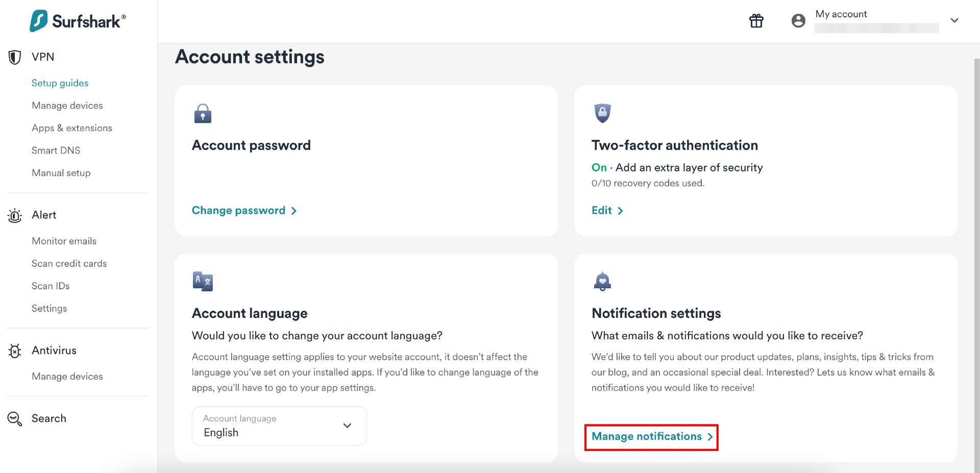The height and width of the screenshot is (473, 980).
Task: Select Setup guides in the sidebar
Action: (x=60, y=83)
